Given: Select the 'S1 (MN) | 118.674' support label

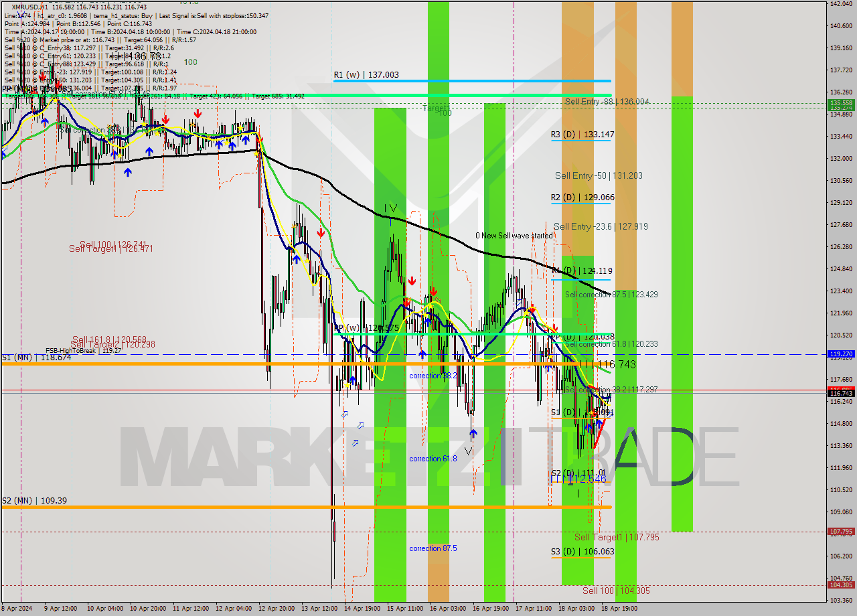Looking at the screenshot, I should (x=36, y=358).
